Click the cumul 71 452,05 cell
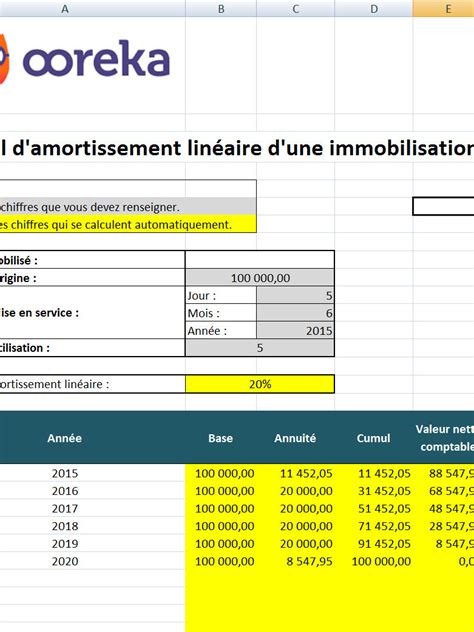The height and width of the screenshot is (632, 474). [374, 526]
